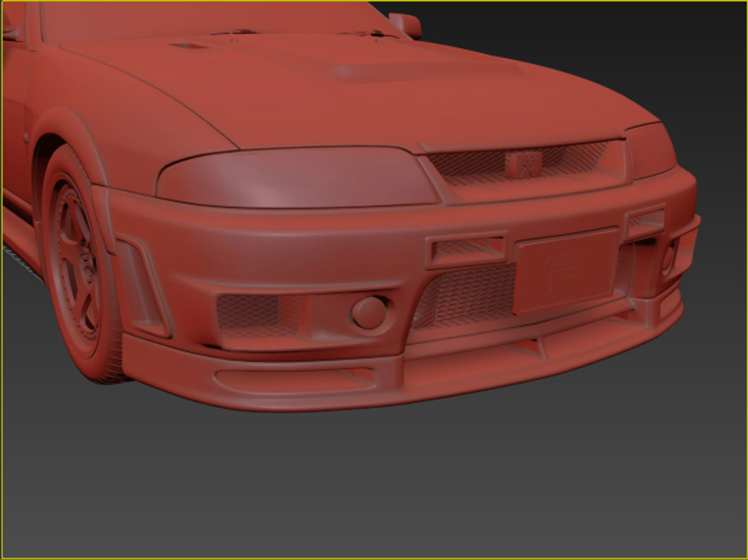This screenshot has width=748, height=560.
Task: Click the round fog light in the bumper
Action: coord(369,313)
